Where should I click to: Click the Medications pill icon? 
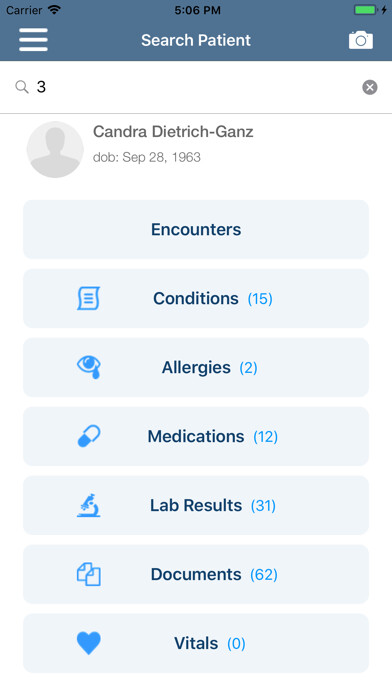point(89,436)
